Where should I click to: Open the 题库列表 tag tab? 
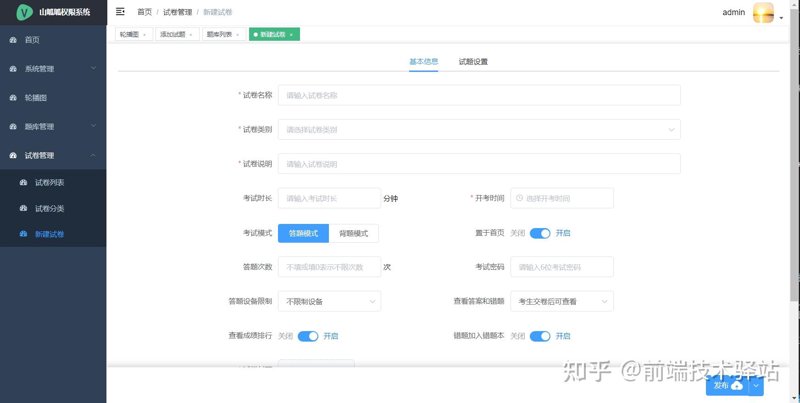click(224, 34)
